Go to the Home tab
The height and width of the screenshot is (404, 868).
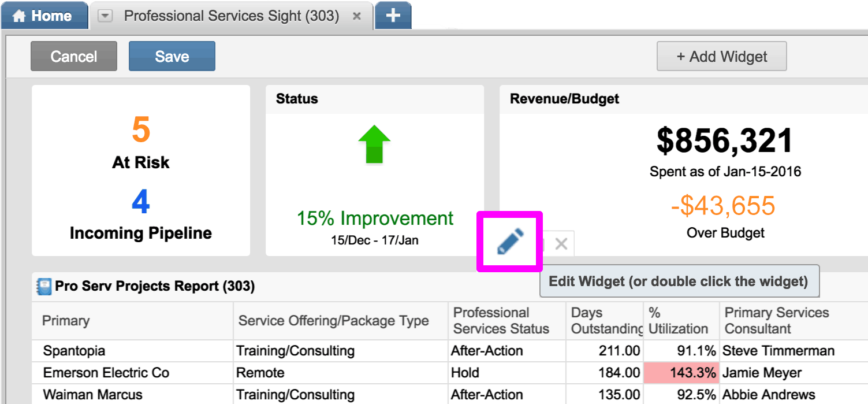point(43,16)
